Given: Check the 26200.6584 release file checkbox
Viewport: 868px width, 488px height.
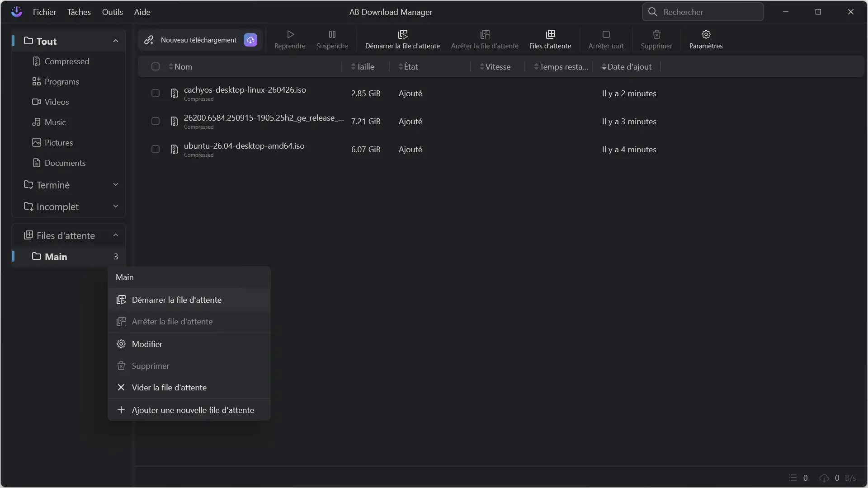Looking at the screenshot, I should tap(156, 121).
